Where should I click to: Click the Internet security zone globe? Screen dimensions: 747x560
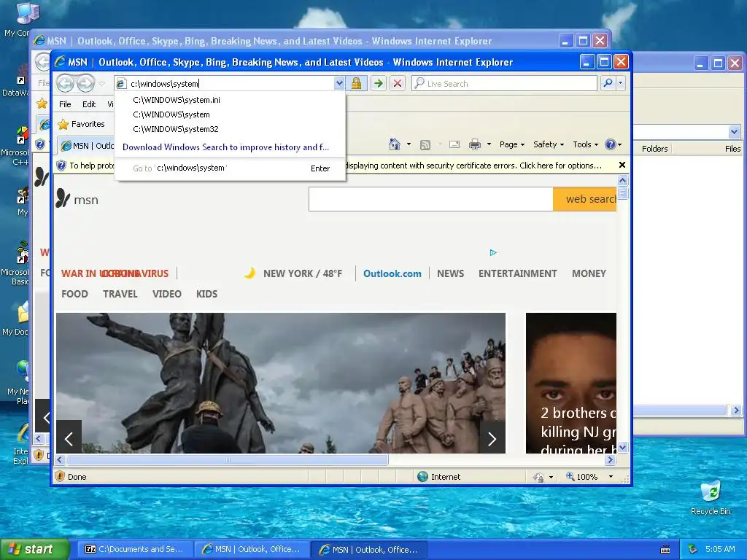[x=422, y=477]
